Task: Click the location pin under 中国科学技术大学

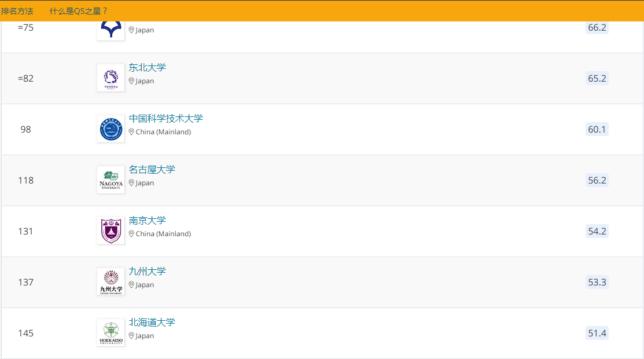Action: [x=131, y=132]
